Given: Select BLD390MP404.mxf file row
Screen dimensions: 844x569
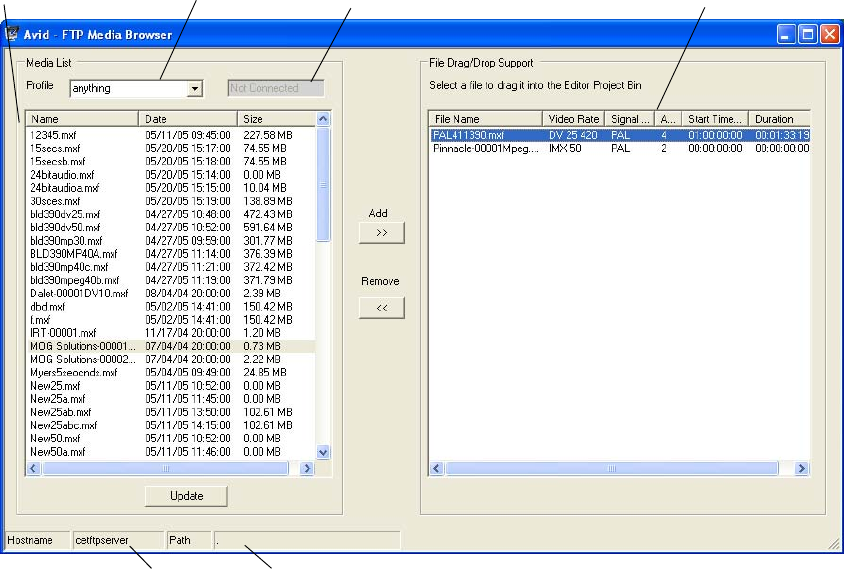Looking at the screenshot, I should pos(171,254).
